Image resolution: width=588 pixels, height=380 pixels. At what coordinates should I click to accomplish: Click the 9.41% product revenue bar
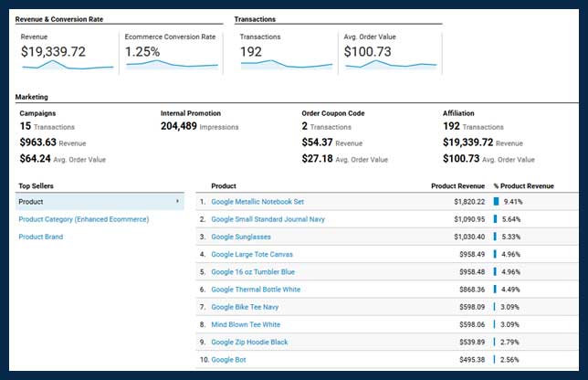(x=497, y=202)
